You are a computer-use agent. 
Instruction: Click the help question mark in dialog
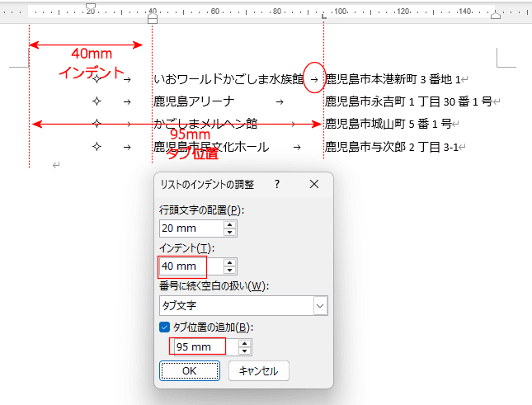tap(277, 184)
